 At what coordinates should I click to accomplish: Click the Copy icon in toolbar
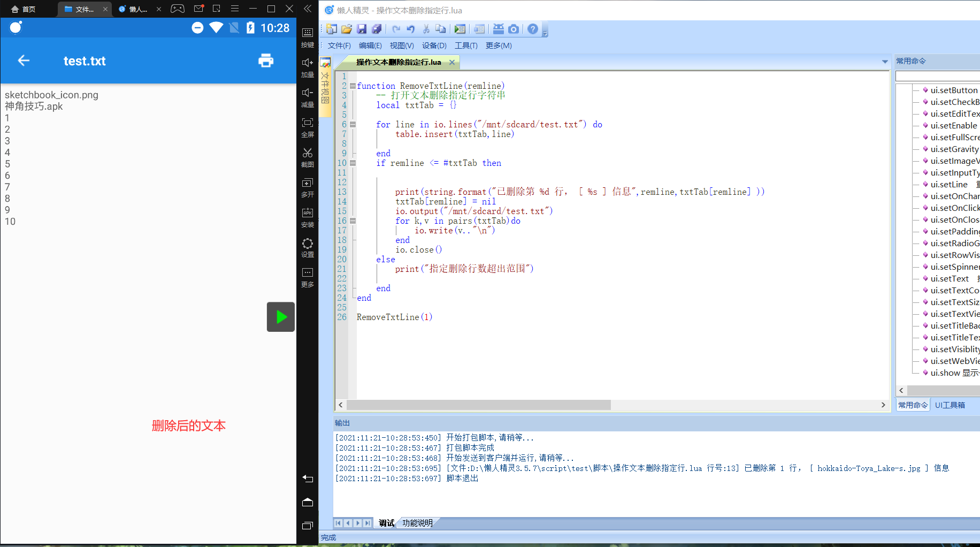coord(441,29)
